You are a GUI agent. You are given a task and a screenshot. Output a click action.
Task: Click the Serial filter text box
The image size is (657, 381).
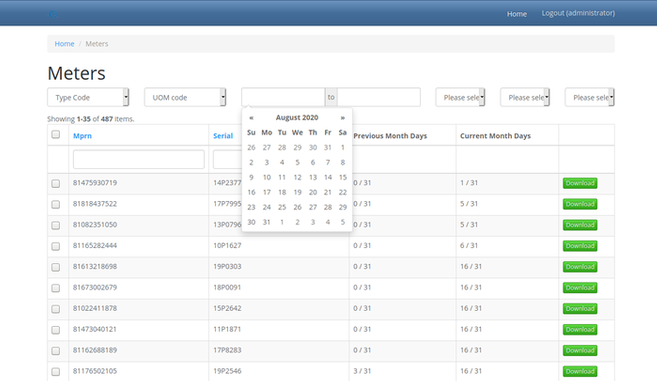pos(227,159)
